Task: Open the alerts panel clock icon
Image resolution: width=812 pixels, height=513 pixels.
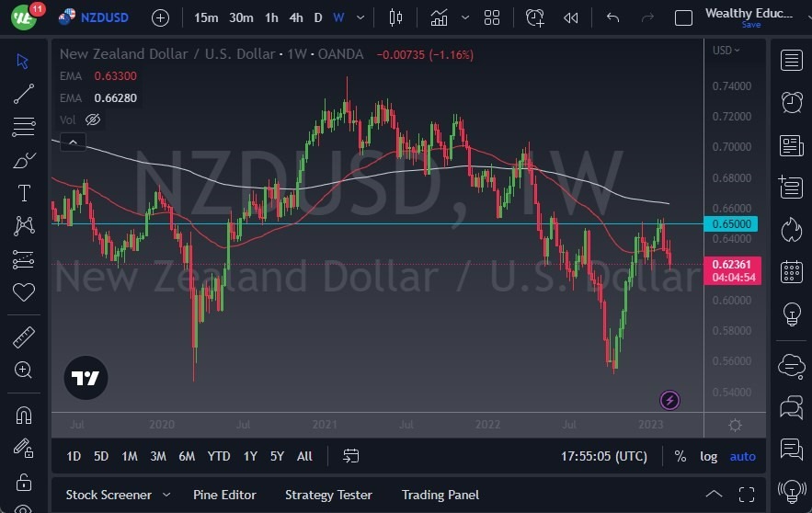Action: tap(791, 102)
